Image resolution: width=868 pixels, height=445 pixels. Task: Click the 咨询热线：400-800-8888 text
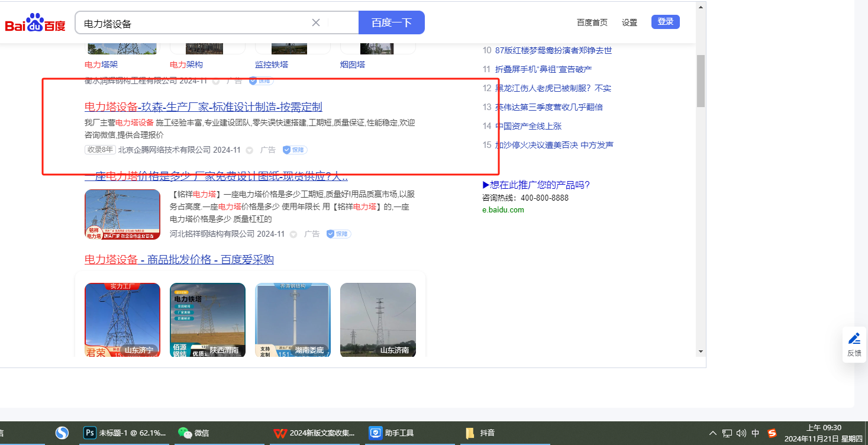(525, 198)
